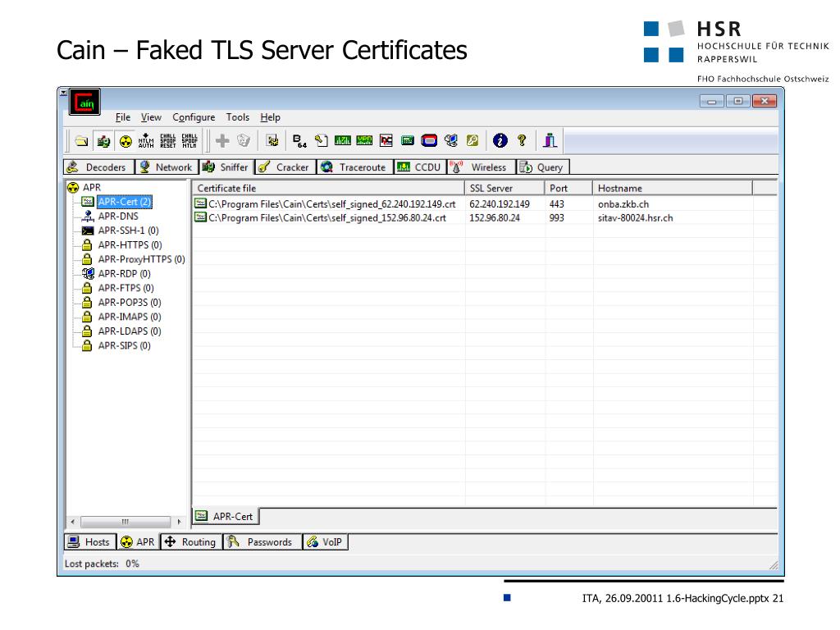The width and height of the screenshot is (840, 630).
Task: Open the Query tab
Action: click(x=542, y=167)
